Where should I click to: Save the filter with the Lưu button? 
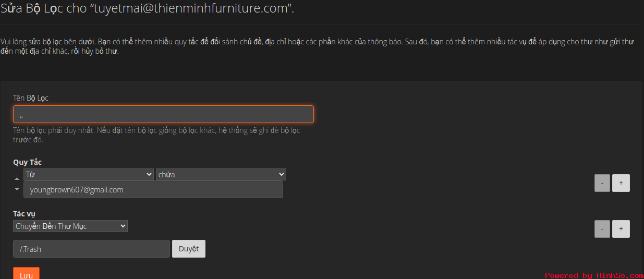26,273
